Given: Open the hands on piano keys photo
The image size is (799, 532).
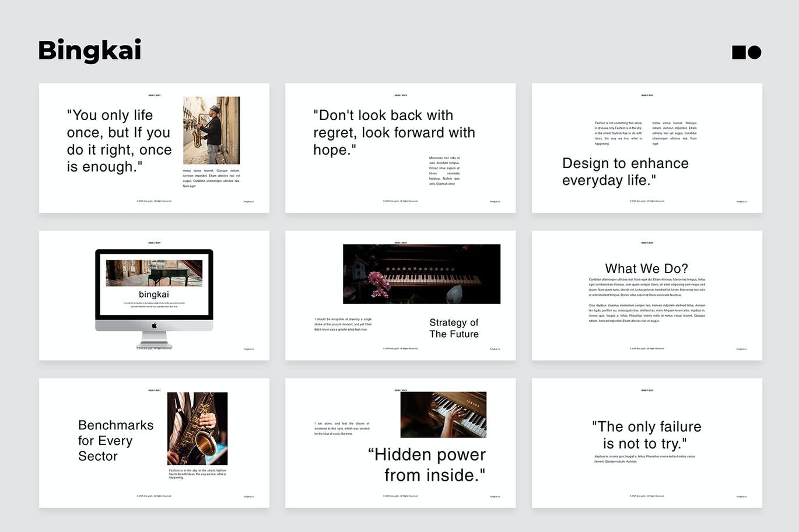Looking at the screenshot, I should click(x=443, y=415).
